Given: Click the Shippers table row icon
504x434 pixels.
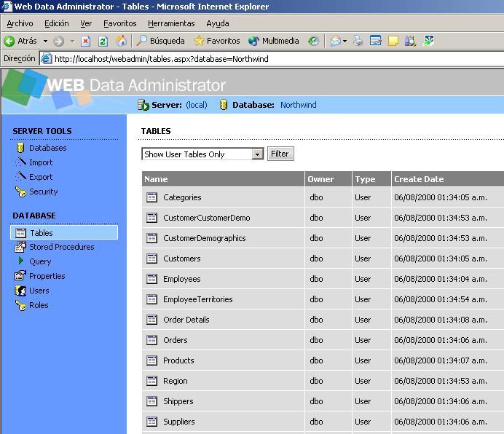Looking at the screenshot, I should tap(151, 401).
